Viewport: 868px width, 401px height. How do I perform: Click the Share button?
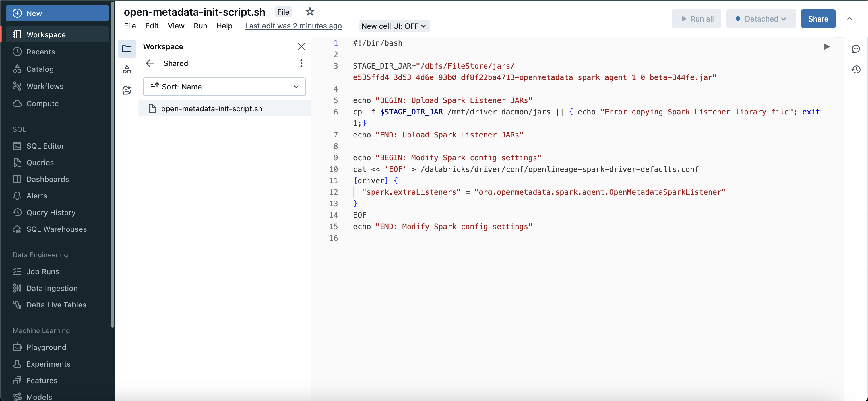tap(818, 19)
